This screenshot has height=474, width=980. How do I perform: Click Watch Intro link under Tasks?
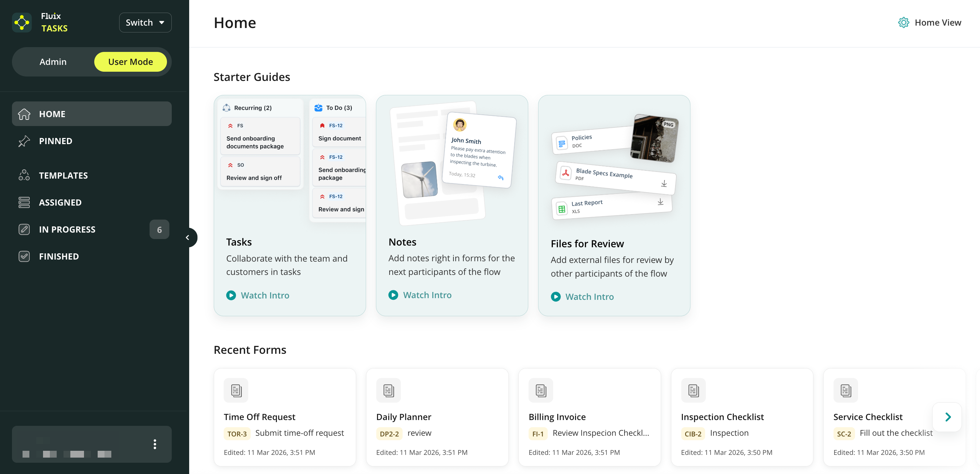[265, 295]
